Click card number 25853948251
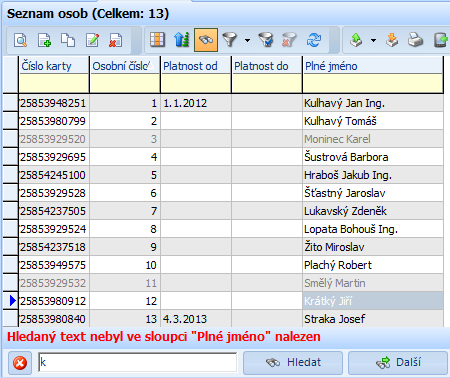Screen dimensions: 450x378 [53, 103]
